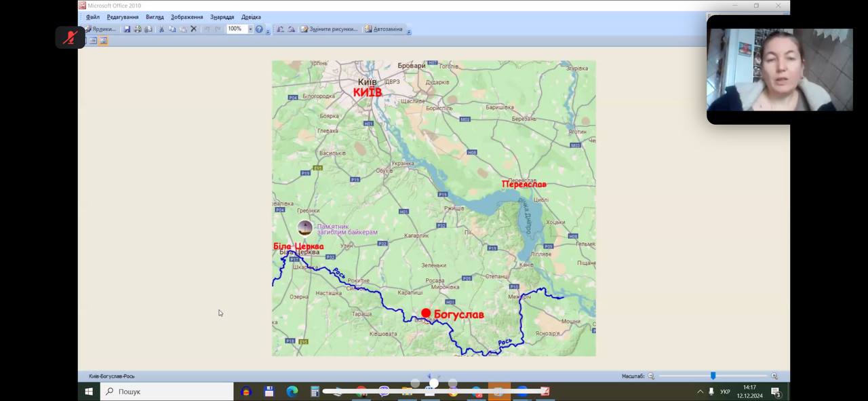This screenshot has height=401, width=868.
Task: Click the Масштаб zoom slider handle
Action: 713,376
